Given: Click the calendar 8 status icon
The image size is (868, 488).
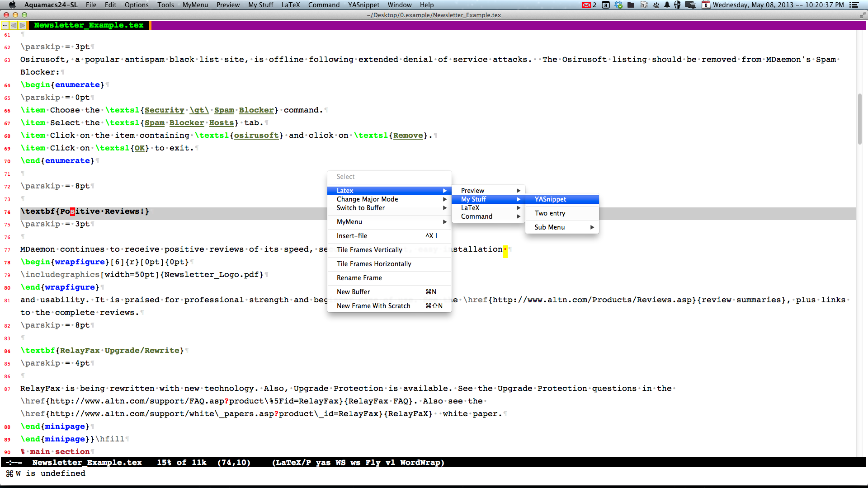Looking at the screenshot, I should click(x=606, y=5).
